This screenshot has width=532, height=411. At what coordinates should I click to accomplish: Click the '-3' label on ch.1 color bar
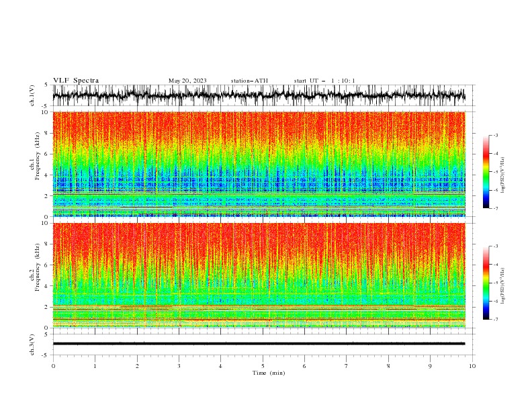click(x=495, y=135)
